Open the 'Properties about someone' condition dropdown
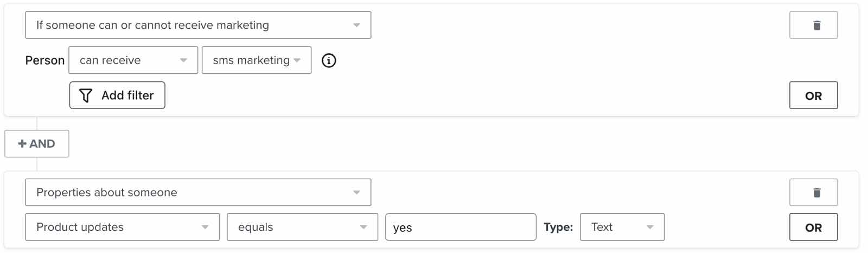This screenshot has height=253, width=868. [x=198, y=193]
